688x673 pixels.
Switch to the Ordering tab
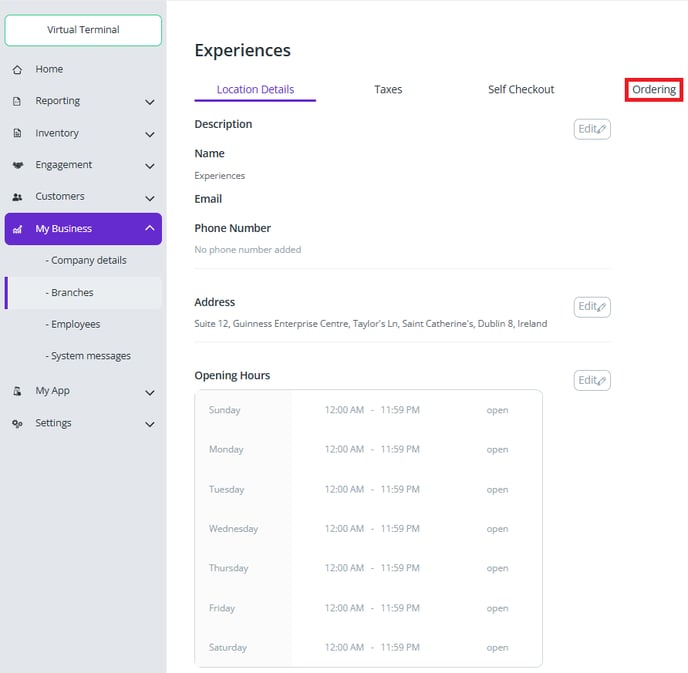click(x=654, y=90)
